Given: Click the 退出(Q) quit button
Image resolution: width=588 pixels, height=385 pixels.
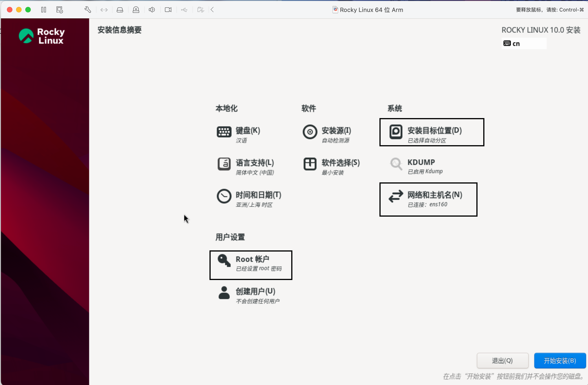Looking at the screenshot, I should 502,361.
